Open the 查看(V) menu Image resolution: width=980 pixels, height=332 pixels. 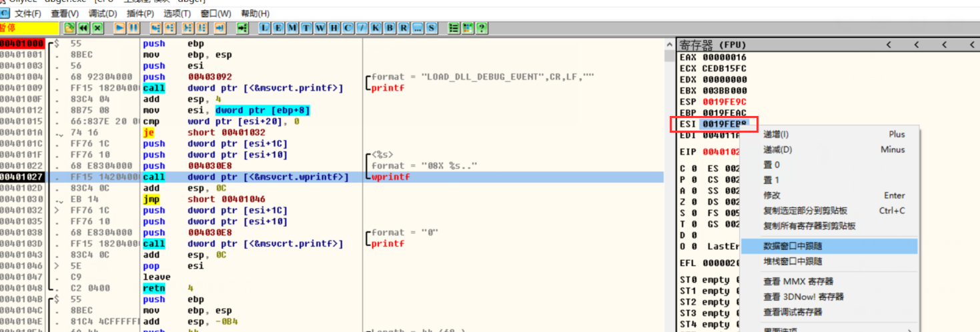tap(65, 13)
